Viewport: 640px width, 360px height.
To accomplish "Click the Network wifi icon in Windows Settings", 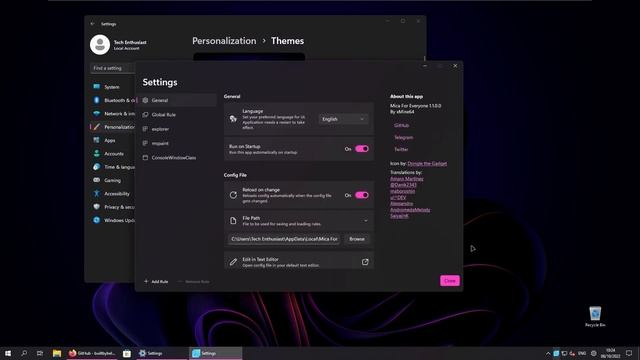I will (x=96, y=113).
